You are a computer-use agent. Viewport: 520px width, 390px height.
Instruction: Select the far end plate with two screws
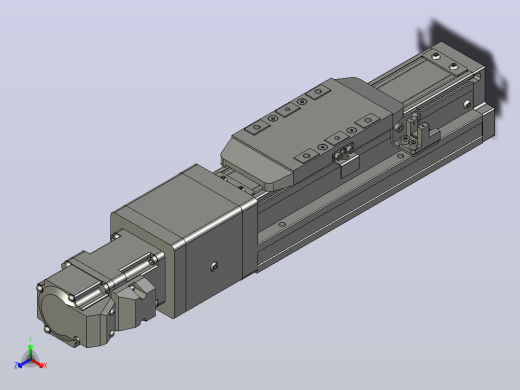coord(445,63)
